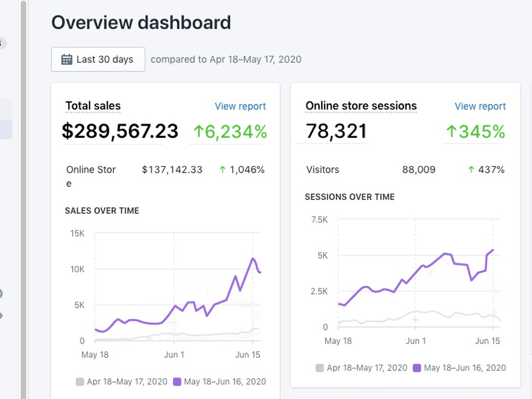Click the 15K label on sales chart
This screenshot has width=532, height=399.
(x=77, y=234)
